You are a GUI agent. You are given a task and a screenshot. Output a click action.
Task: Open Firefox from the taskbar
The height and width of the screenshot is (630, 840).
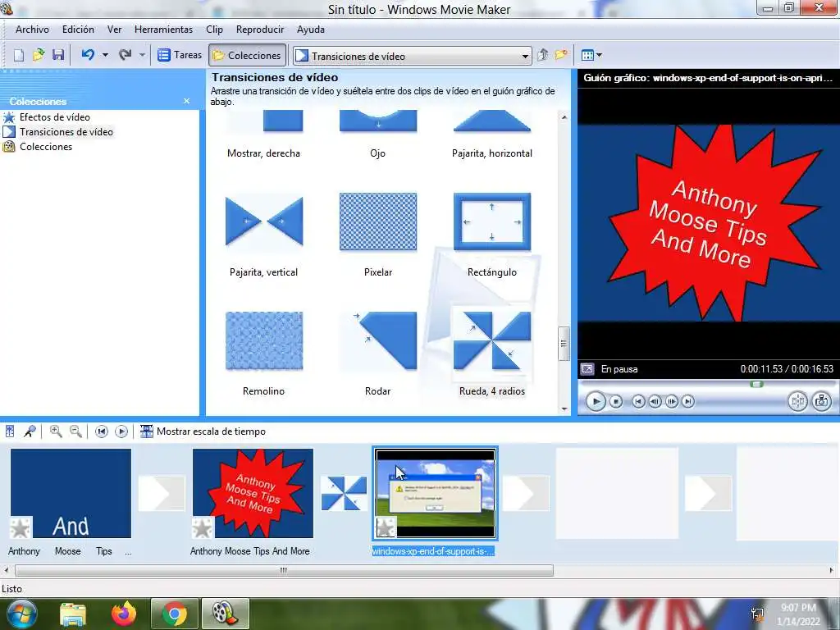point(124,614)
